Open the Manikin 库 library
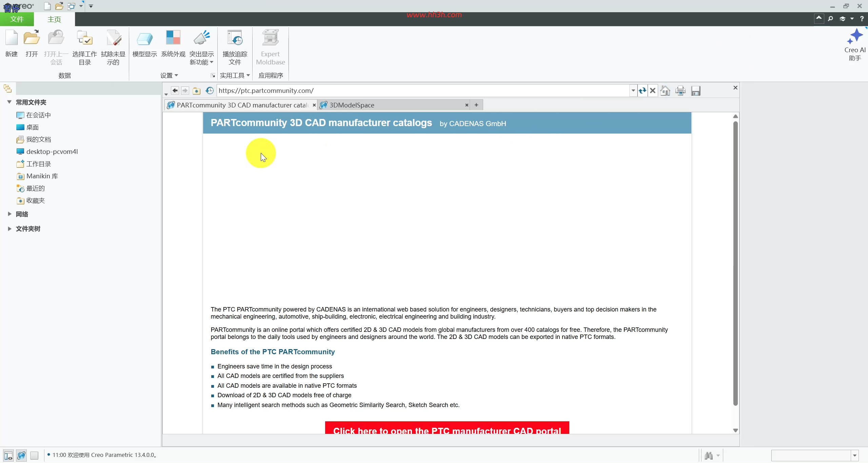The width and height of the screenshot is (868, 463). point(37,176)
